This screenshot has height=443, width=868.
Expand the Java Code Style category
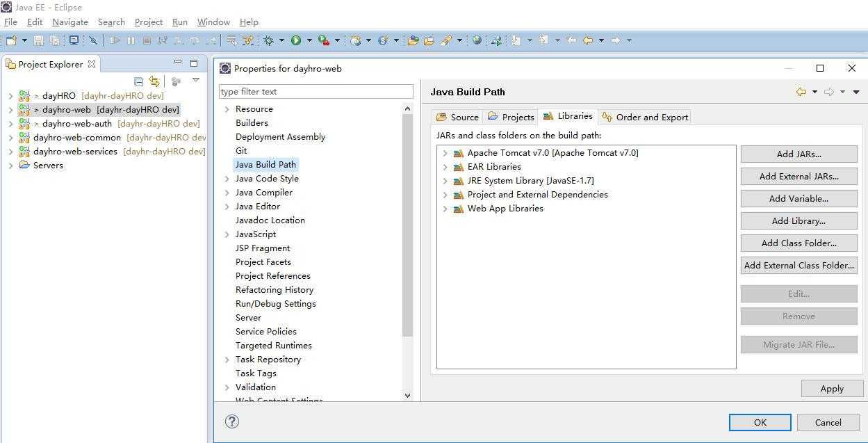click(227, 179)
